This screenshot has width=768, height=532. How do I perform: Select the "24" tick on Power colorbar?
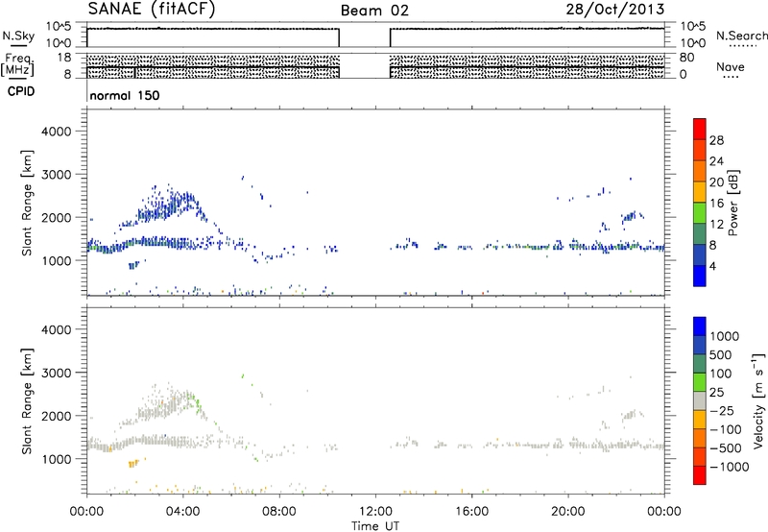[x=716, y=161]
